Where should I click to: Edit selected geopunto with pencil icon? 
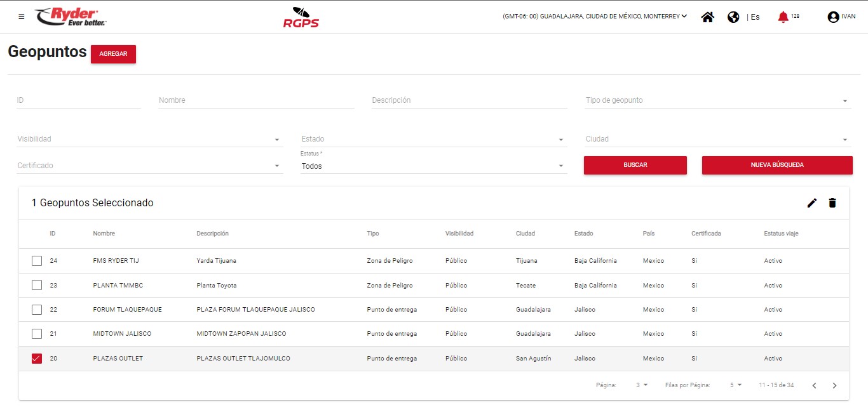pyautogui.click(x=811, y=203)
